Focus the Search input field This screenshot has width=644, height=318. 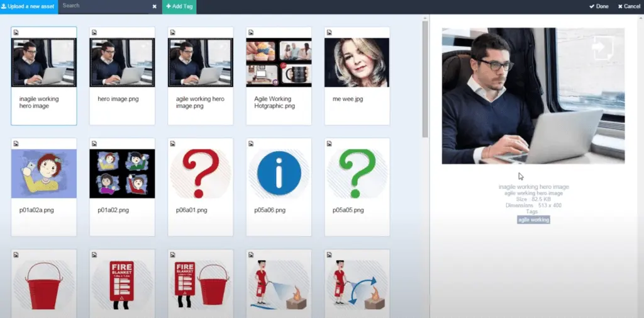(x=106, y=6)
